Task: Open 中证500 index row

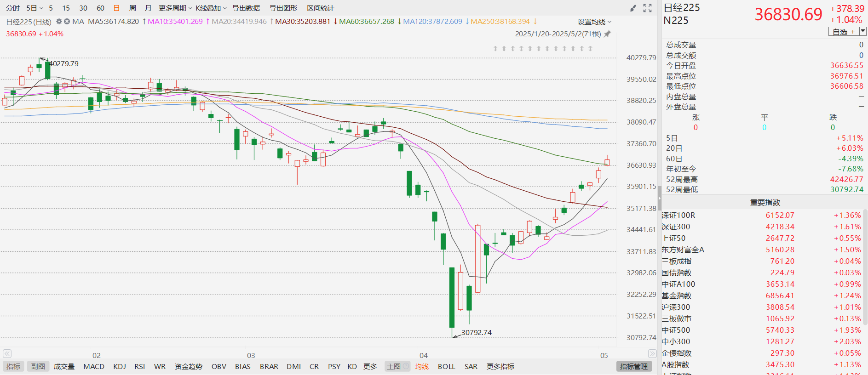Action: coord(762,330)
